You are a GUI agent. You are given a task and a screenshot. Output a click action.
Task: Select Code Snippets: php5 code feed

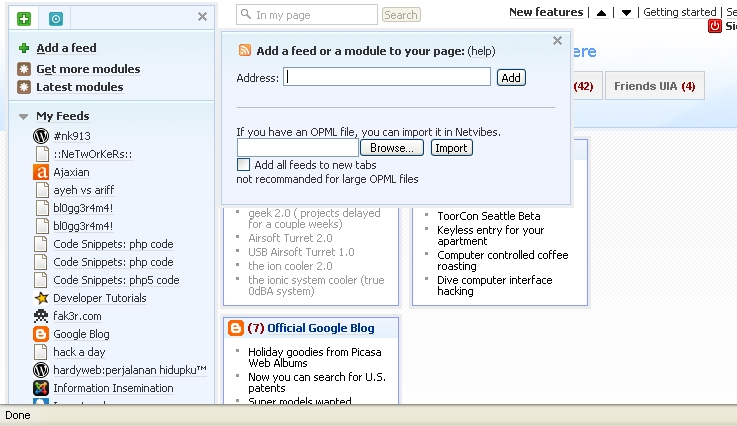tap(116, 280)
